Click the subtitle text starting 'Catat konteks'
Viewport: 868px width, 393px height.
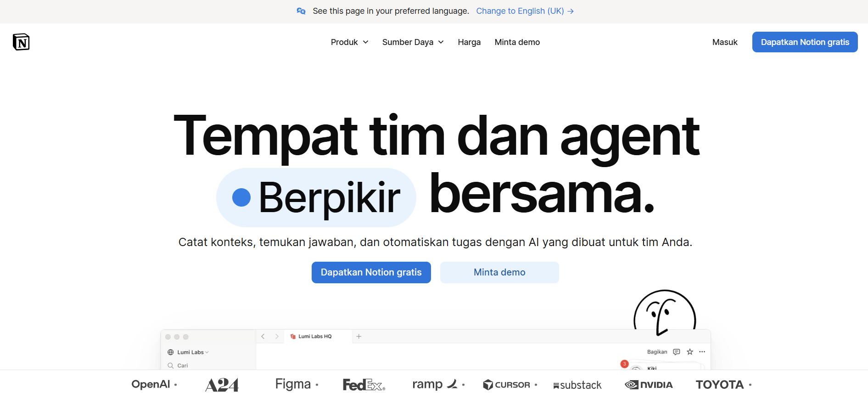coord(435,242)
